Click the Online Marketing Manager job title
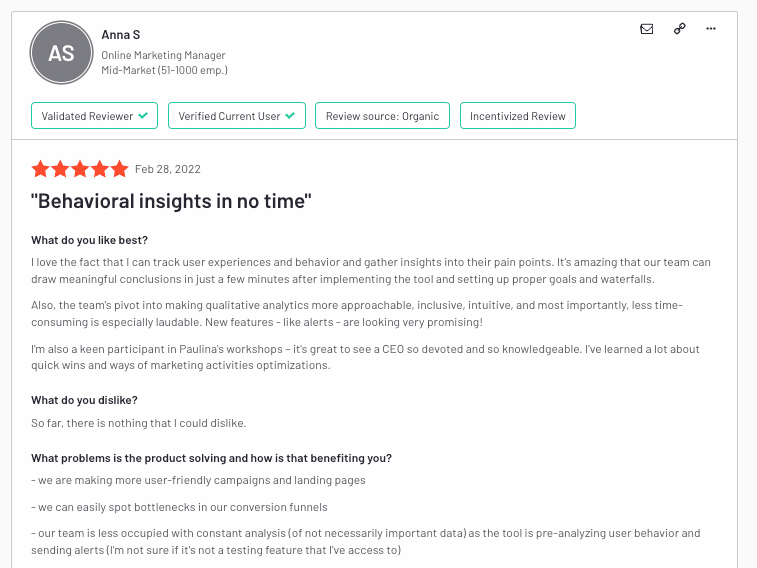This screenshot has width=757, height=568. pyautogui.click(x=163, y=55)
